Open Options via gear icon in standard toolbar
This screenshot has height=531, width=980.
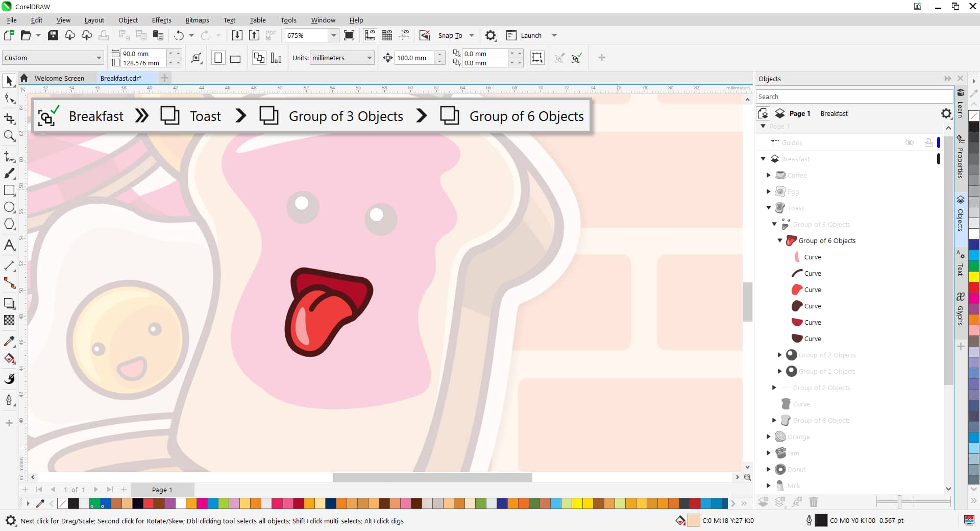point(491,35)
